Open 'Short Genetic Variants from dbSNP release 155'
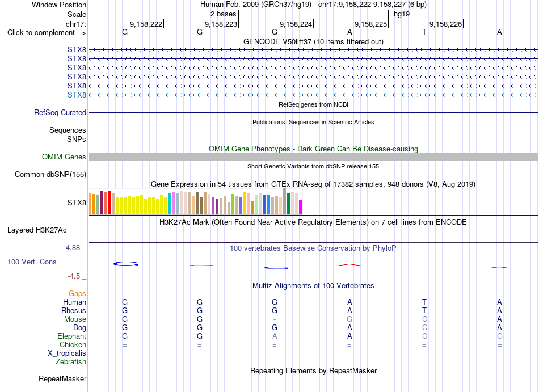The width and height of the screenshot is (539, 392). tap(313, 166)
